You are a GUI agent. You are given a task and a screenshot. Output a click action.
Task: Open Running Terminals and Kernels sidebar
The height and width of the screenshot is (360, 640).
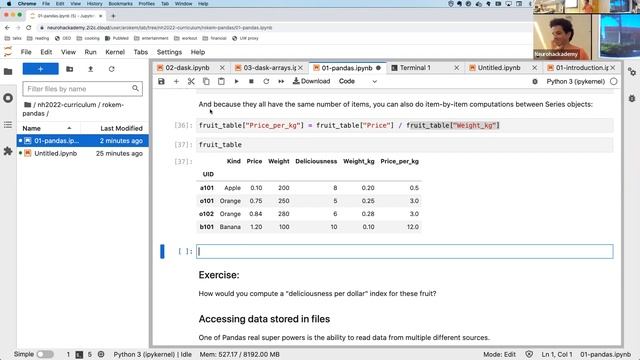(x=8, y=98)
